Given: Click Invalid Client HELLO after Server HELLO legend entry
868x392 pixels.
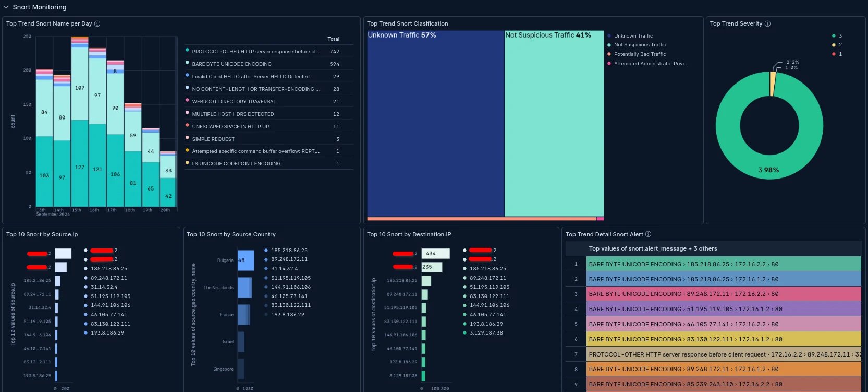Looking at the screenshot, I should click(x=251, y=77).
